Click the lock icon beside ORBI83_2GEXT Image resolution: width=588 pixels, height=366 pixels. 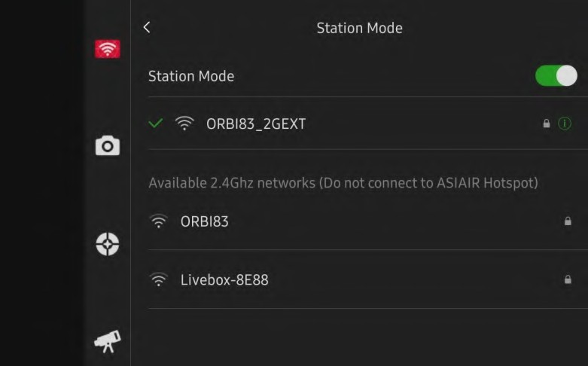[x=547, y=124]
